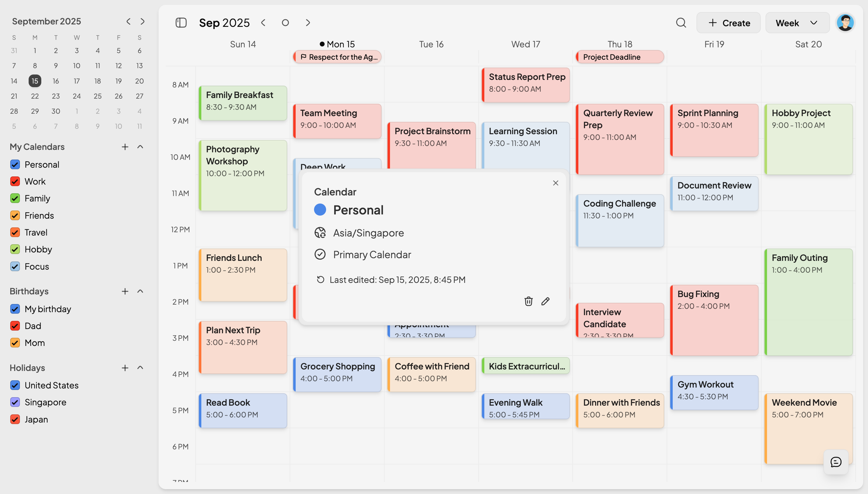
Task: Open the chat feedback icon
Action: (x=836, y=462)
